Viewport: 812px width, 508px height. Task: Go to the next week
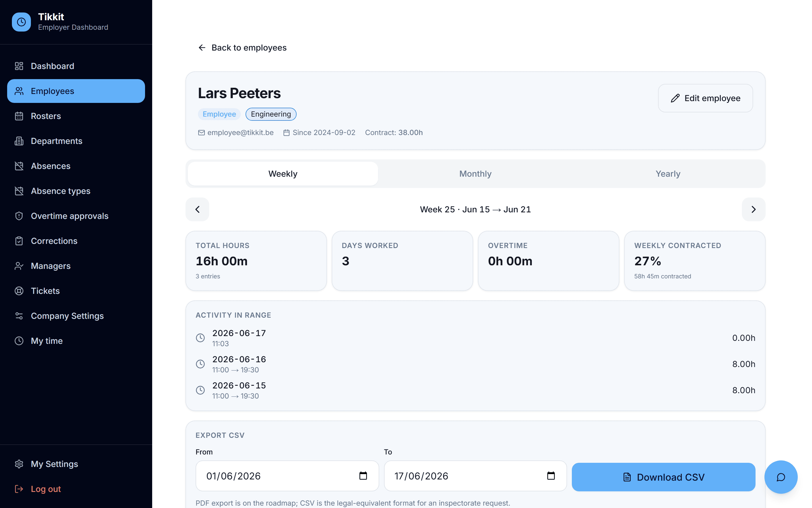[753, 209]
